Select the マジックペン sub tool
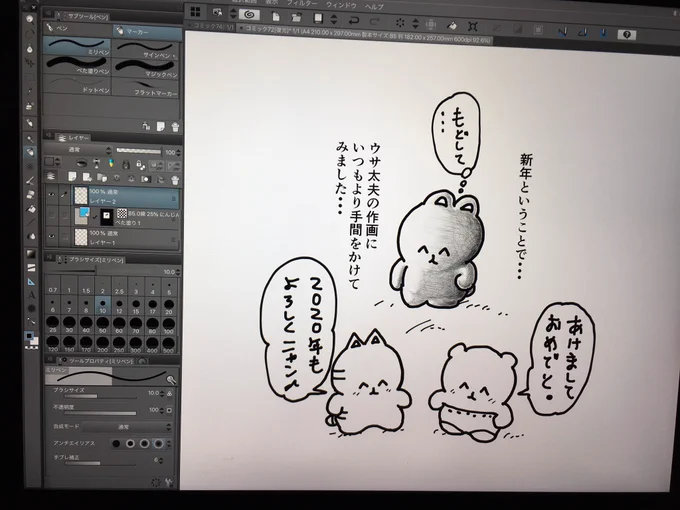The image size is (680, 510). pos(147,68)
